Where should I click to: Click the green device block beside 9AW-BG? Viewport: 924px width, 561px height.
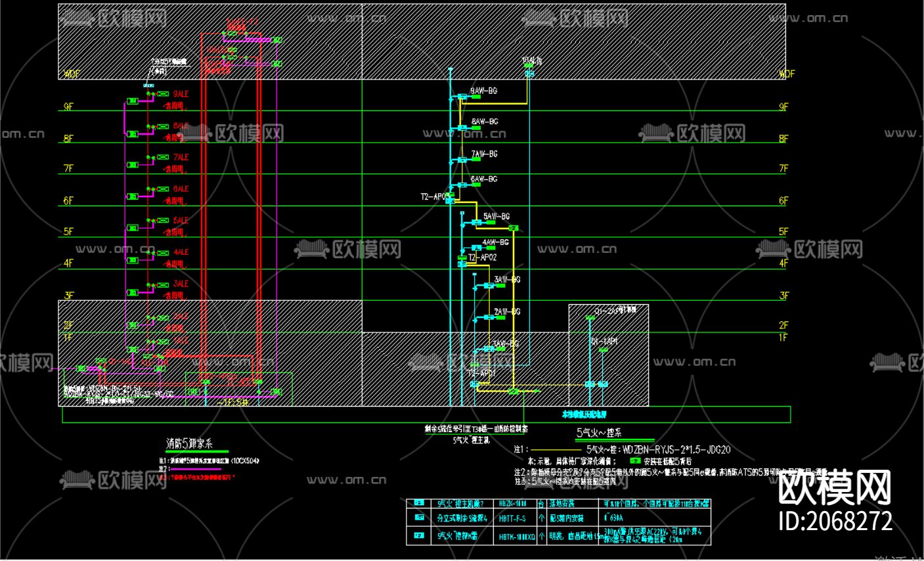[476, 97]
